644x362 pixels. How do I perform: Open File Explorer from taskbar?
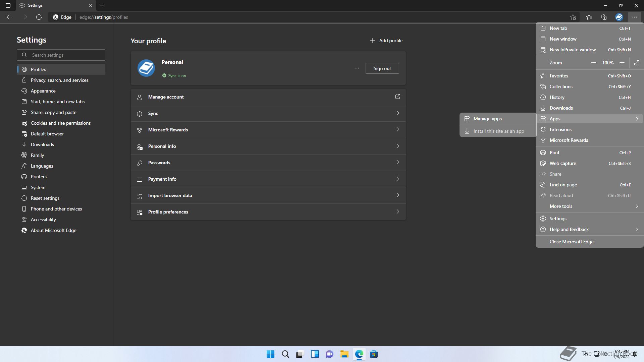pos(344,354)
